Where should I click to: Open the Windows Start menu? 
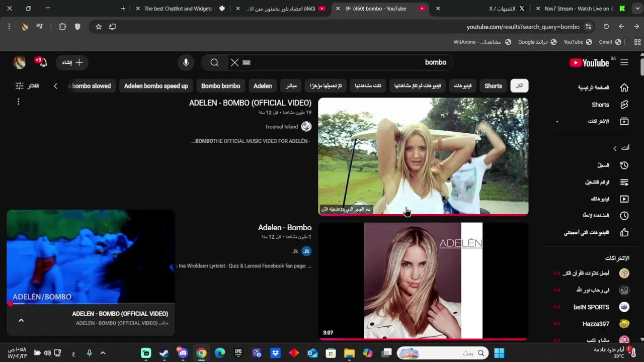coord(499,353)
